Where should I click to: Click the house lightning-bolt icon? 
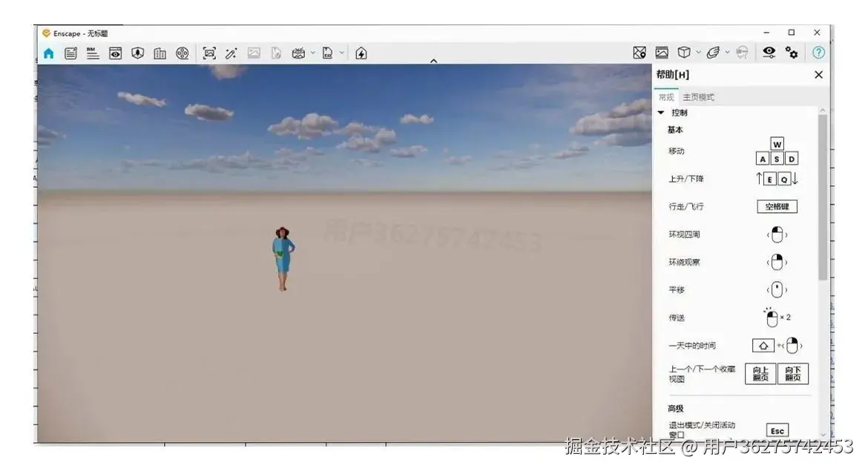[x=361, y=53]
